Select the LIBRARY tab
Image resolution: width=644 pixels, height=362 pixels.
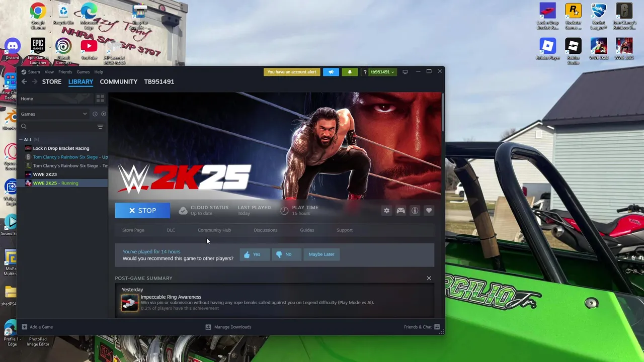[80, 81]
